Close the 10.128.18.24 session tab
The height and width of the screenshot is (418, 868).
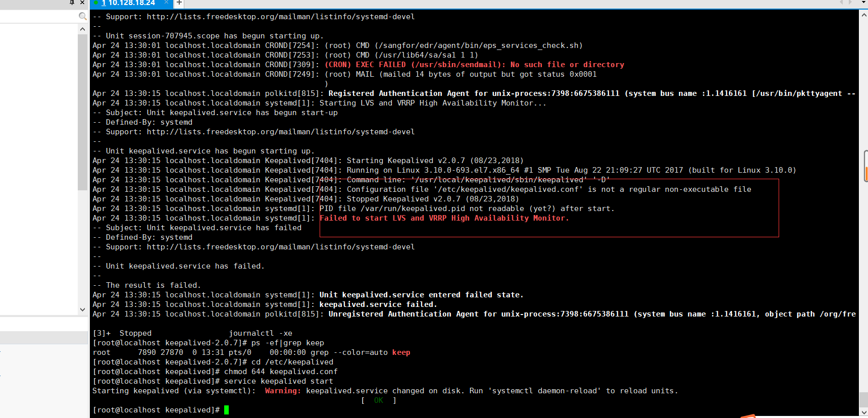(x=166, y=3)
